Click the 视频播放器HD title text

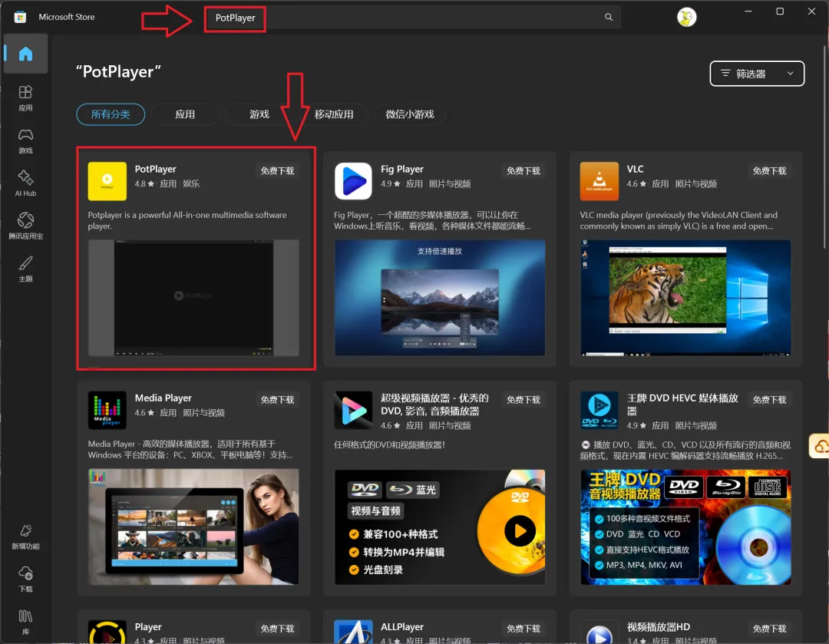pyautogui.click(x=659, y=626)
